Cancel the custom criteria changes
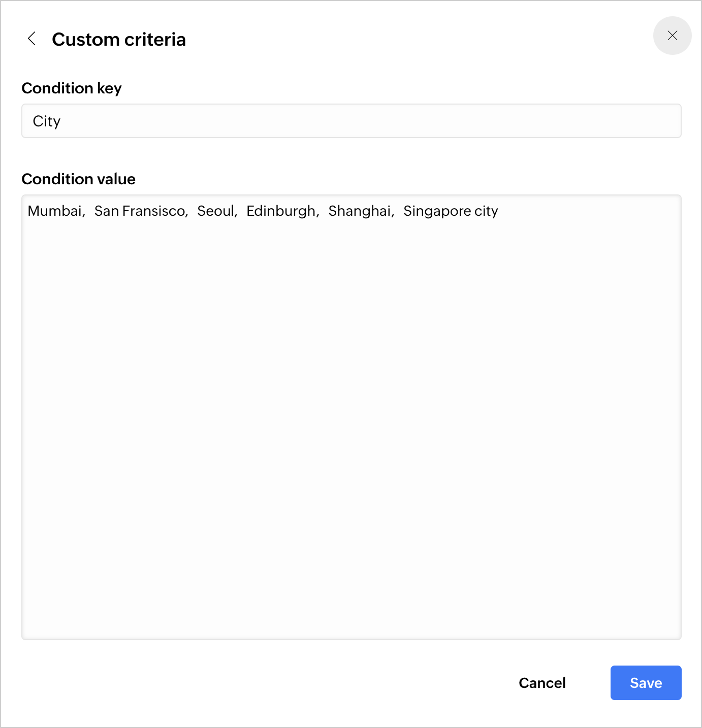702x728 pixels. pyautogui.click(x=542, y=683)
